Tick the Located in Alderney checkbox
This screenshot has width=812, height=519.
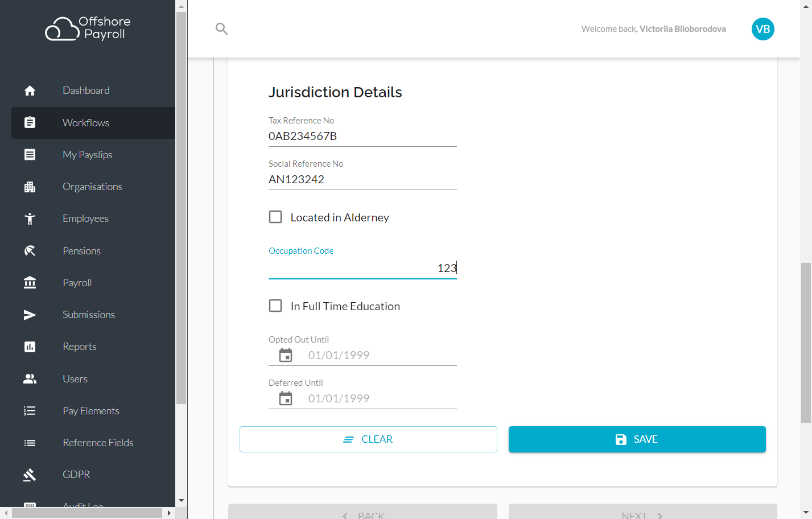(x=275, y=217)
